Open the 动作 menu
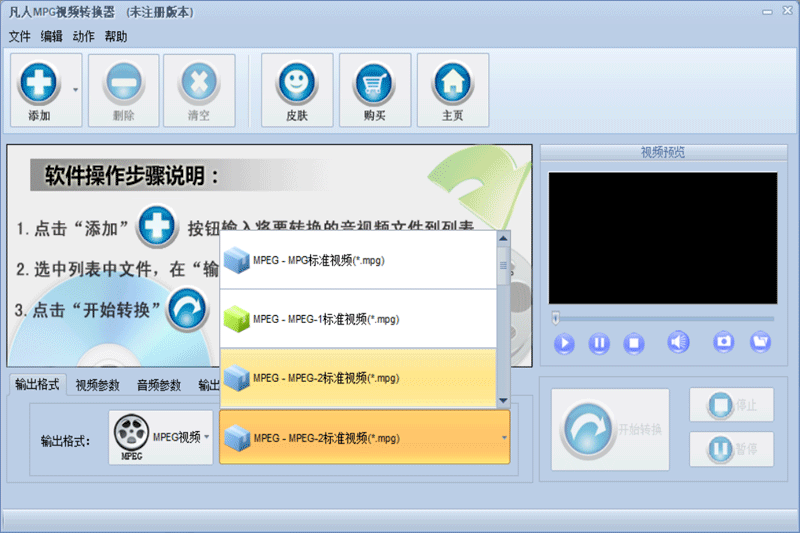 [84, 36]
